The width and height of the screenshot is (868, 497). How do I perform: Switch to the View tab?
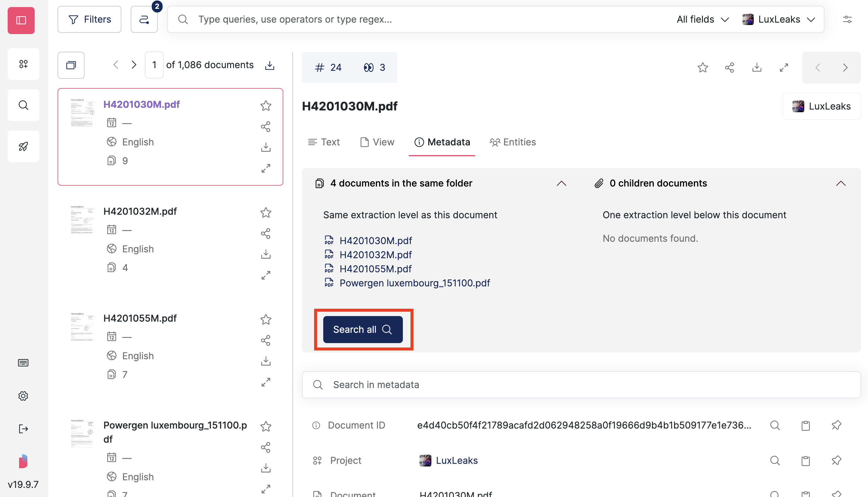click(x=377, y=142)
